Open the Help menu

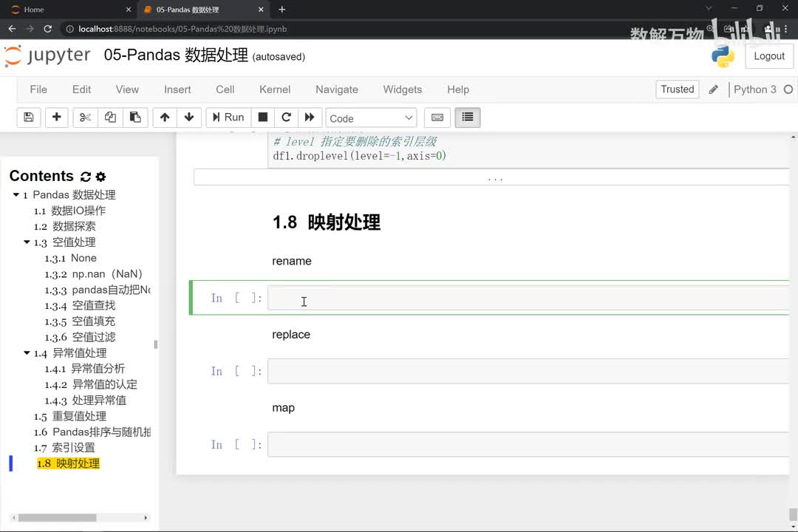point(458,89)
